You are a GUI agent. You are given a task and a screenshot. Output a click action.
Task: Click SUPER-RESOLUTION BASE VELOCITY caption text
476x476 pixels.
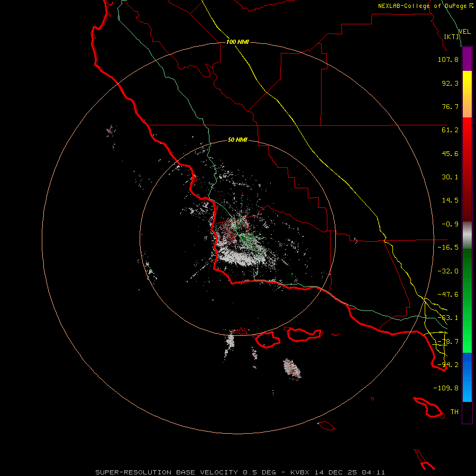coord(167,472)
